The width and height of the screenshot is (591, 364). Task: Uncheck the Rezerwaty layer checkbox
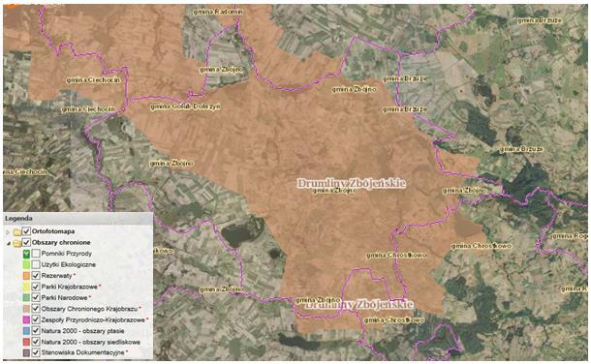(x=36, y=276)
